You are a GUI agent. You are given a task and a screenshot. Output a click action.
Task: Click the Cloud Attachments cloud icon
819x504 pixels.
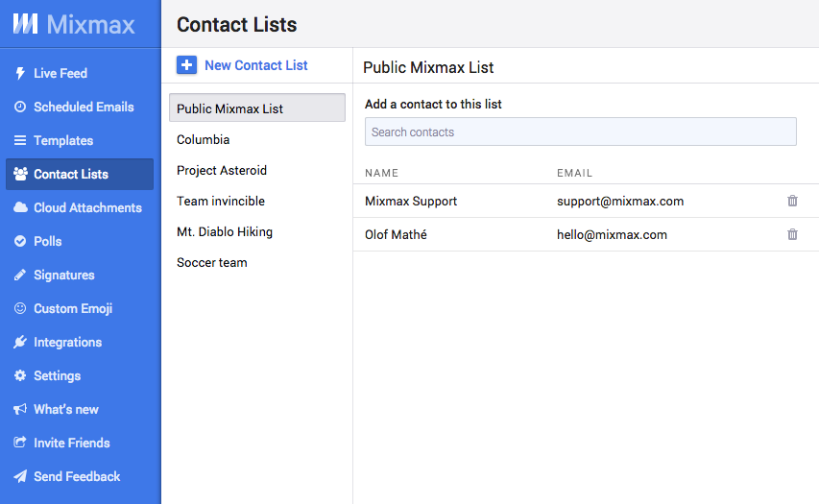tap(20, 207)
